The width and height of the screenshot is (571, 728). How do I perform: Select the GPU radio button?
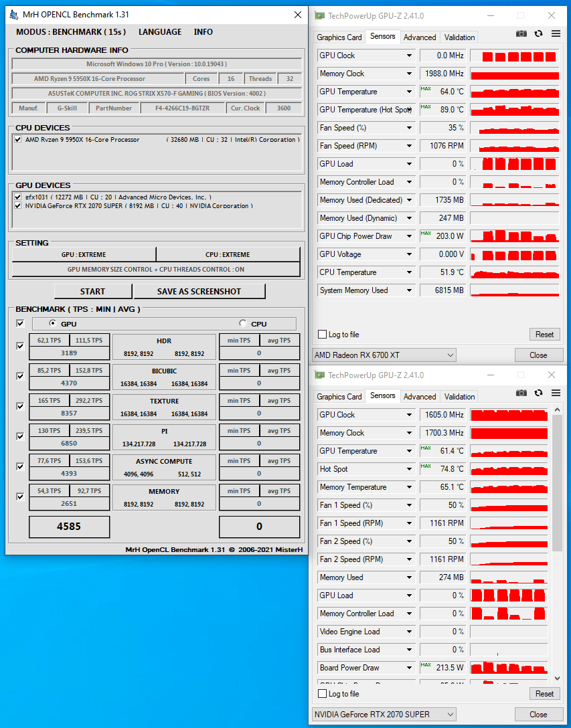(52, 323)
